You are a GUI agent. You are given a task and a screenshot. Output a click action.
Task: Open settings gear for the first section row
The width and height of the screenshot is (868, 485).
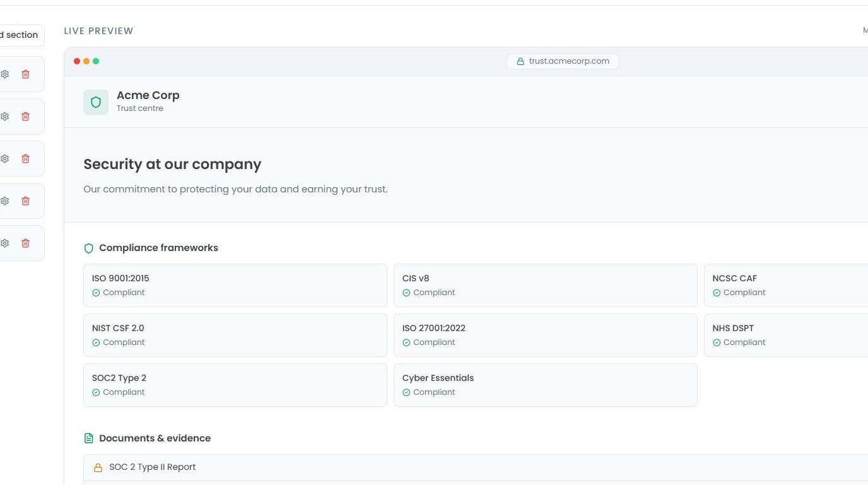tap(5, 74)
